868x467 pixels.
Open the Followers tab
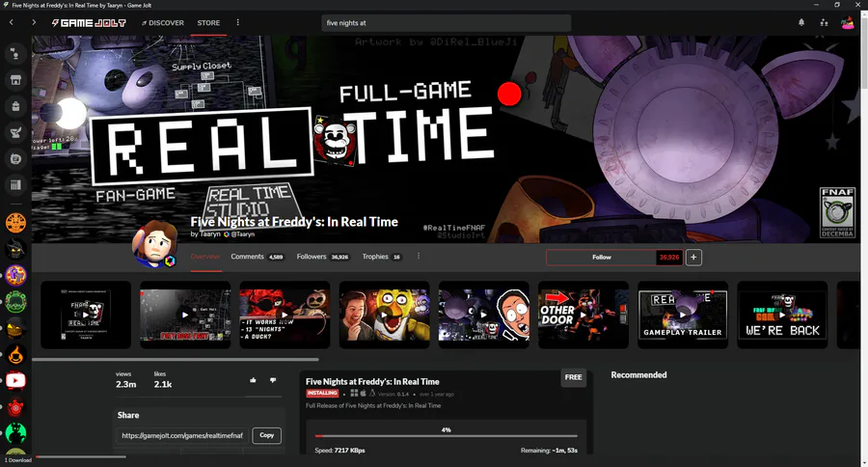pos(323,257)
